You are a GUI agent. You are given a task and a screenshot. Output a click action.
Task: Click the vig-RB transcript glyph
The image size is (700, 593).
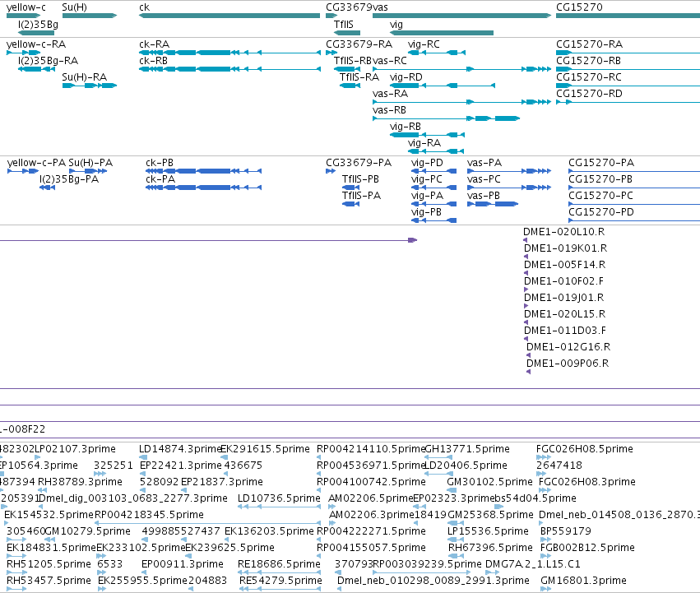coord(427,135)
